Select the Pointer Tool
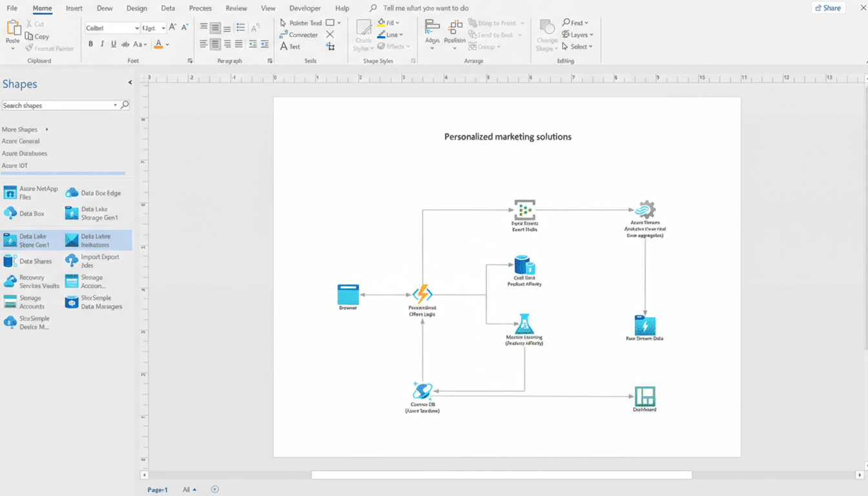Screen dimensions: 868x496 (x=298, y=23)
